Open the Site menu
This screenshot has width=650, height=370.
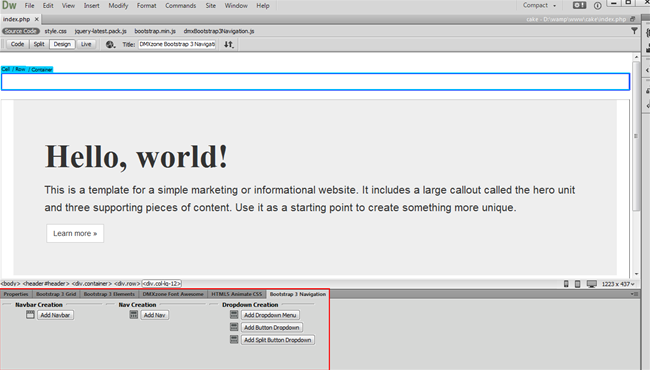211,6
